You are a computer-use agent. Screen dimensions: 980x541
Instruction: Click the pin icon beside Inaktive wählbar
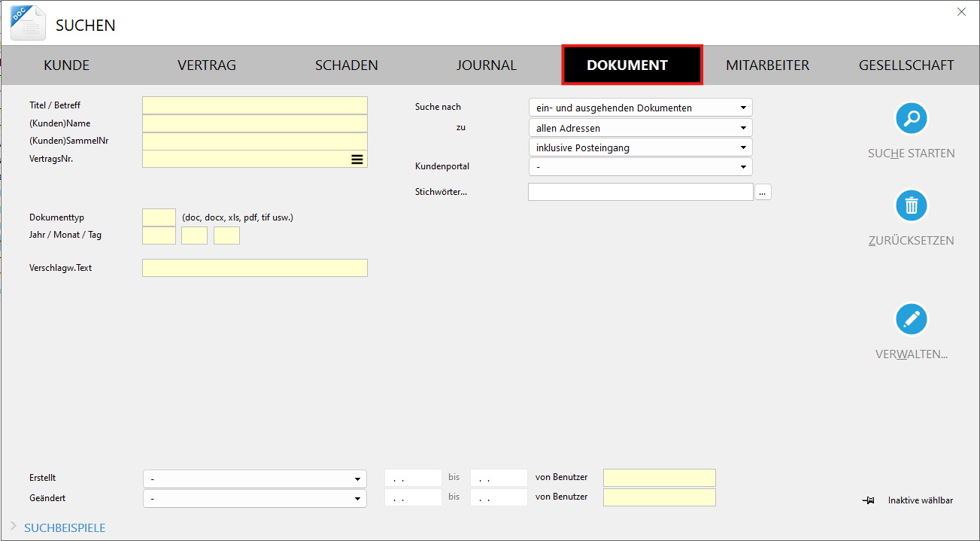(869, 500)
